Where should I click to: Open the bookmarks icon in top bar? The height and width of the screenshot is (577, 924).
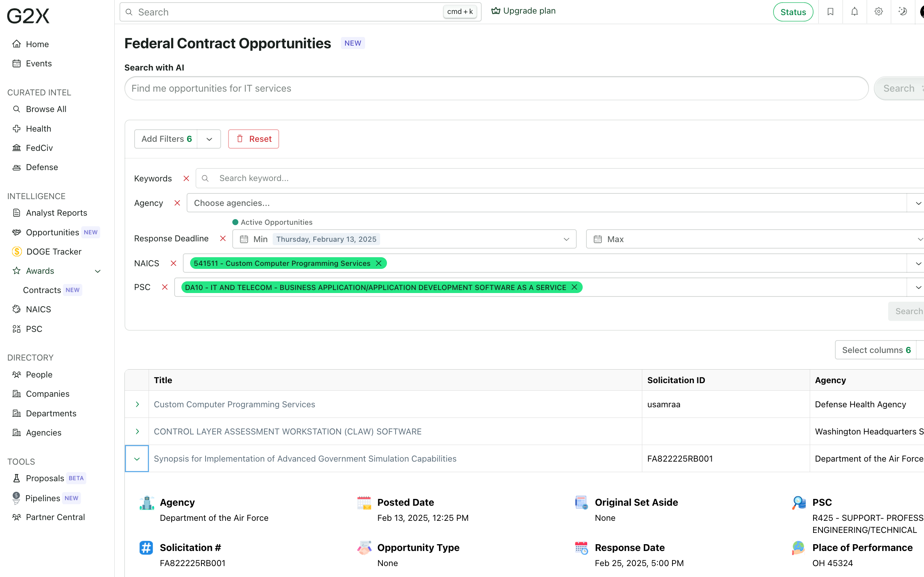pos(830,12)
